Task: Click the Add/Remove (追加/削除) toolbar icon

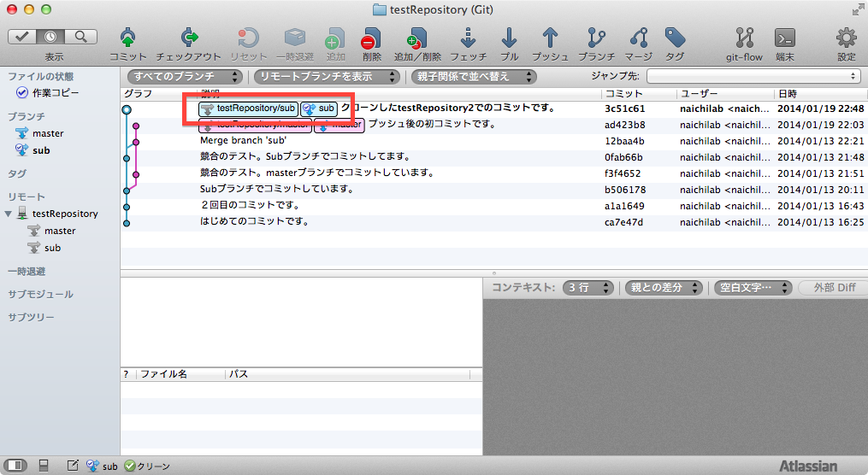Action: click(416, 38)
